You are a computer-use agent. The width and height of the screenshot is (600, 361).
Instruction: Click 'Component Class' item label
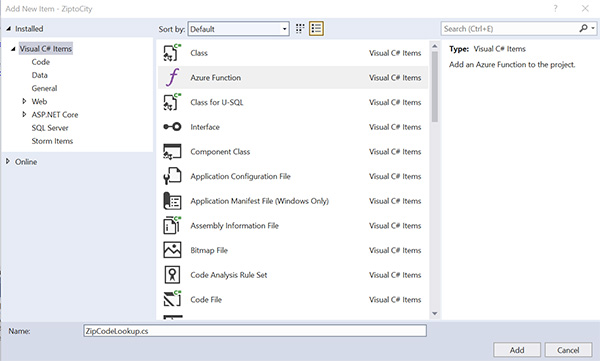click(x=220, y=152)
